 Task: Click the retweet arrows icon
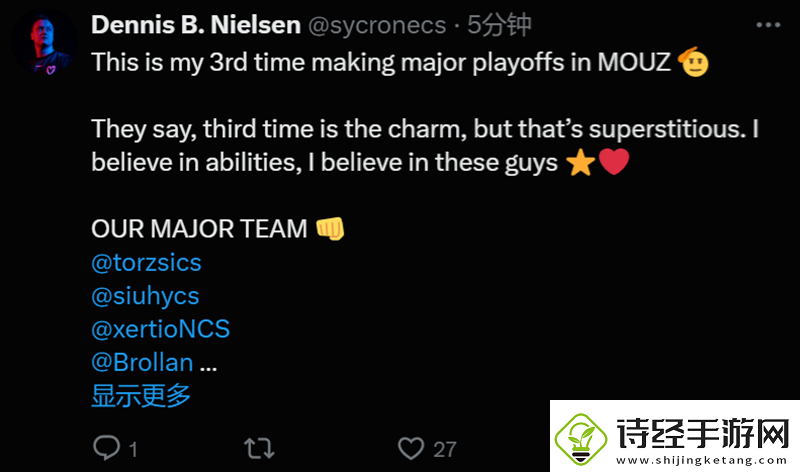tap(259, 449)
